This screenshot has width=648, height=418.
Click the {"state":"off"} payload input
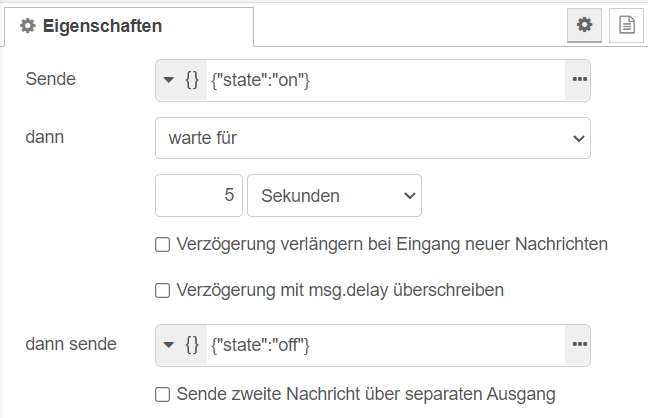point(385,345)
